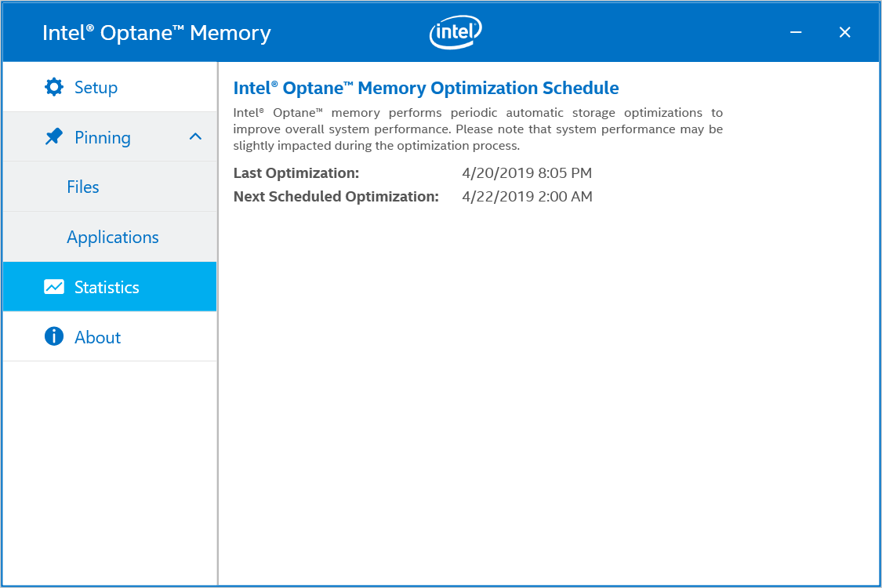The image size is (882, 588).
Task: Select the Statistics text in the sidebar
Action: (107, 288)
